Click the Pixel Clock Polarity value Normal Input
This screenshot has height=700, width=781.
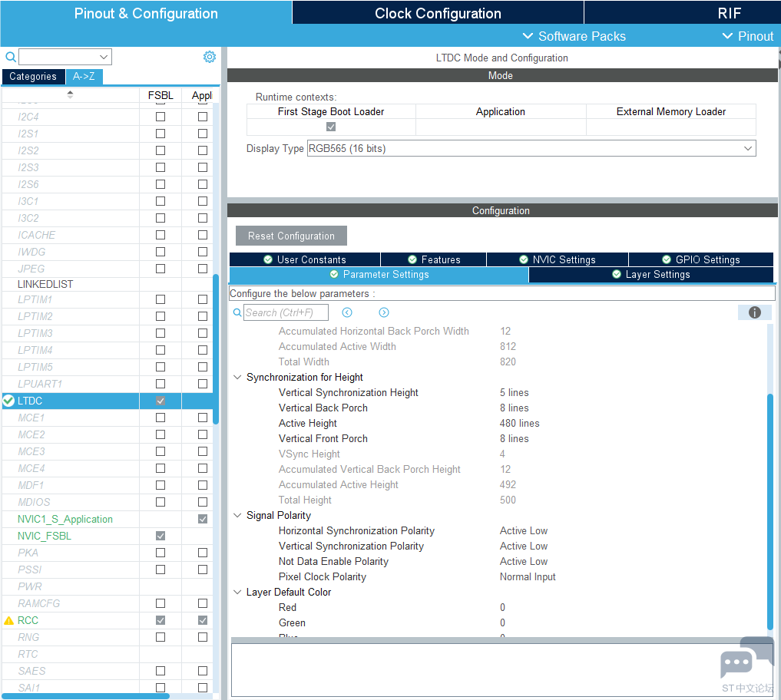pyautogui.click(x=528, y=576)
